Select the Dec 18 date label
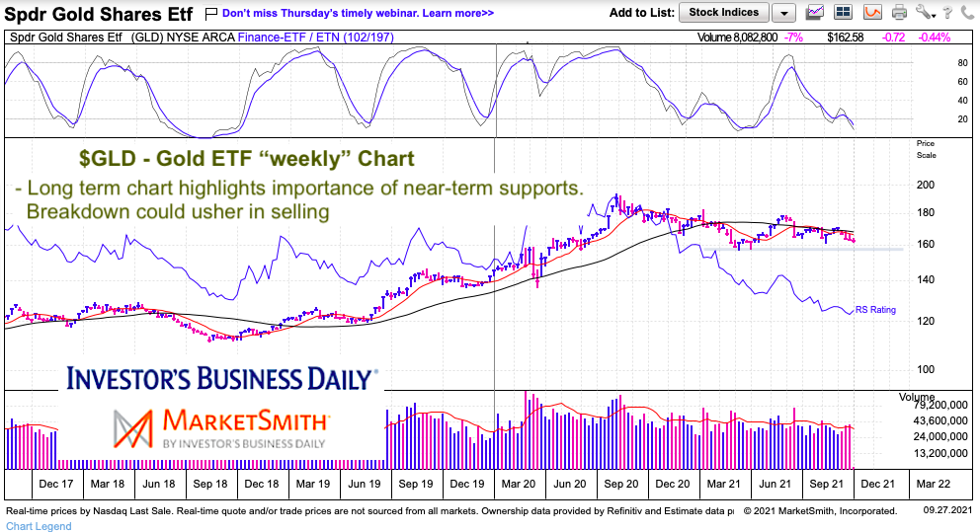Image resolution: width=980 pixels, height=532 pixels. [x=262, y=484]
